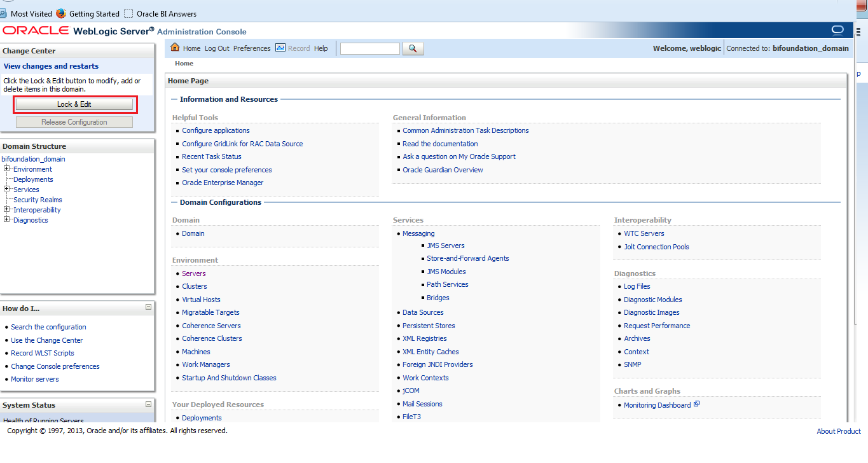
Task: Expand the Interoperability tree node
Action: tap(7, 209)
